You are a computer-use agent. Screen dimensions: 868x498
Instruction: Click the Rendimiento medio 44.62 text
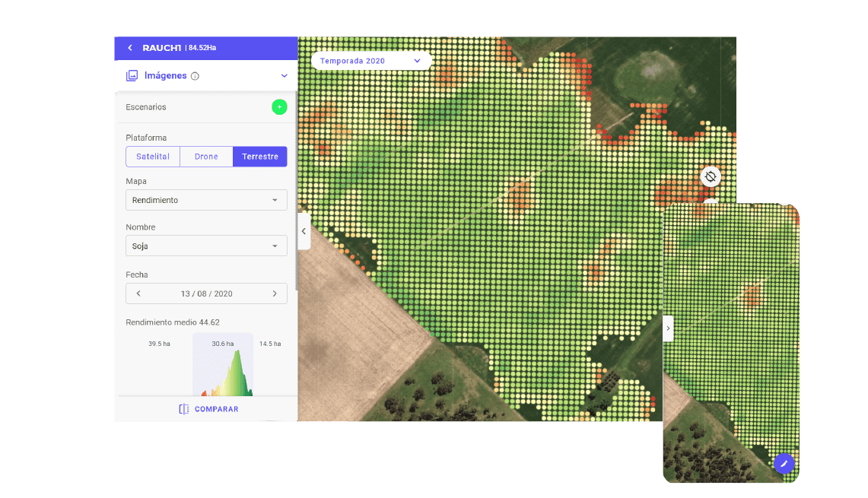click(173, 322)
